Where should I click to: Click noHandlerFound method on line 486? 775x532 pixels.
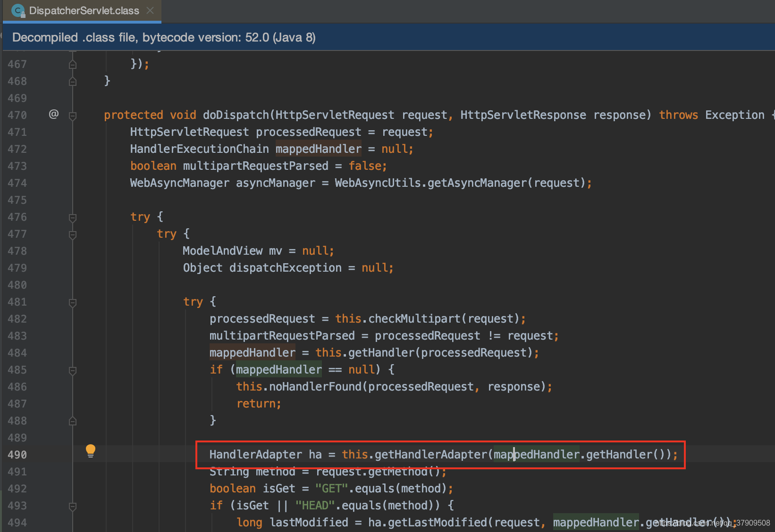click(315, 387)
